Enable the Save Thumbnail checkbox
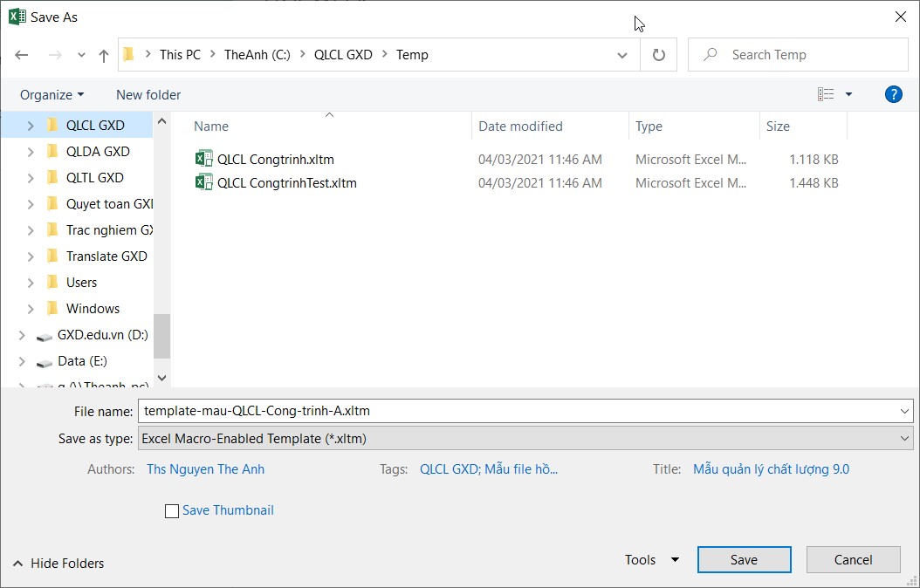 pyautogui.click(x=172, y=511)
